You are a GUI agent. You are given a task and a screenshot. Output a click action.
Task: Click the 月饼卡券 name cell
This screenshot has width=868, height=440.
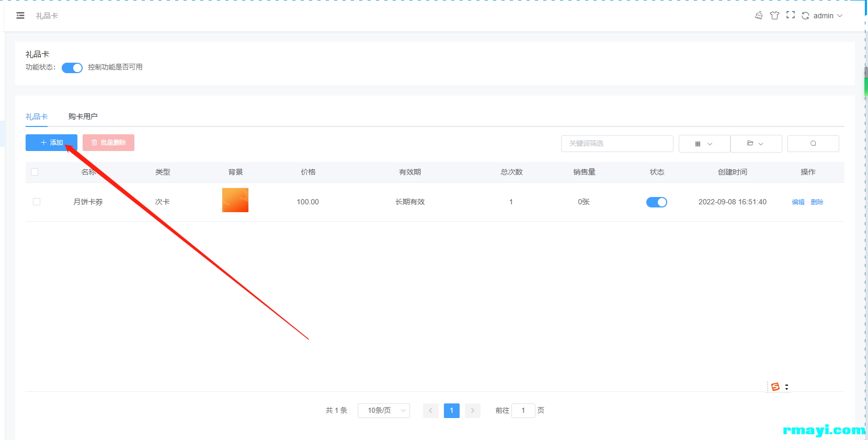[x=88, y=202]
